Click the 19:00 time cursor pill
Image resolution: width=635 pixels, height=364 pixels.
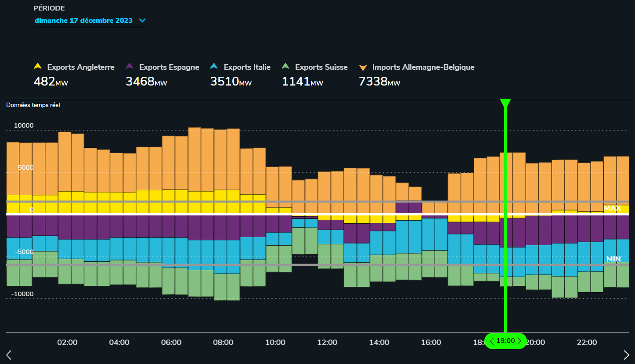[505, 341]
